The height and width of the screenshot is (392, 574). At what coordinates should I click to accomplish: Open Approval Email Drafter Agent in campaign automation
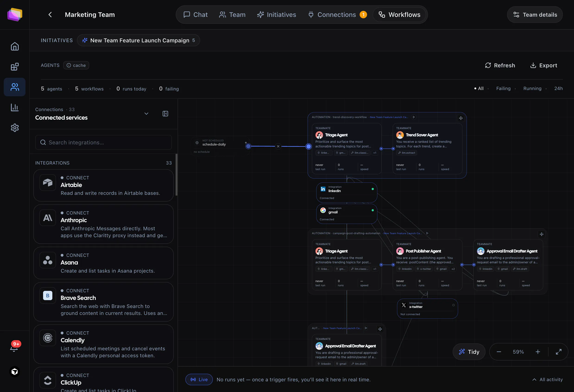tap(508, 265)
